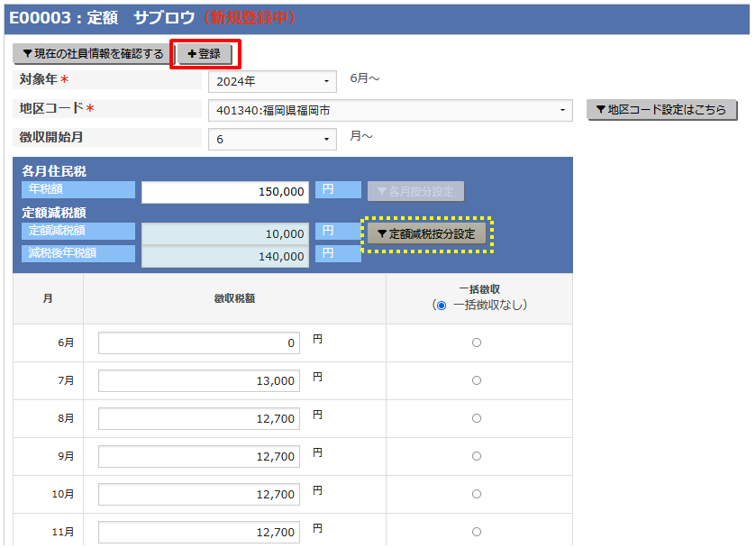Expand the 対象年 2024年 dropdown

coord(272,82)
